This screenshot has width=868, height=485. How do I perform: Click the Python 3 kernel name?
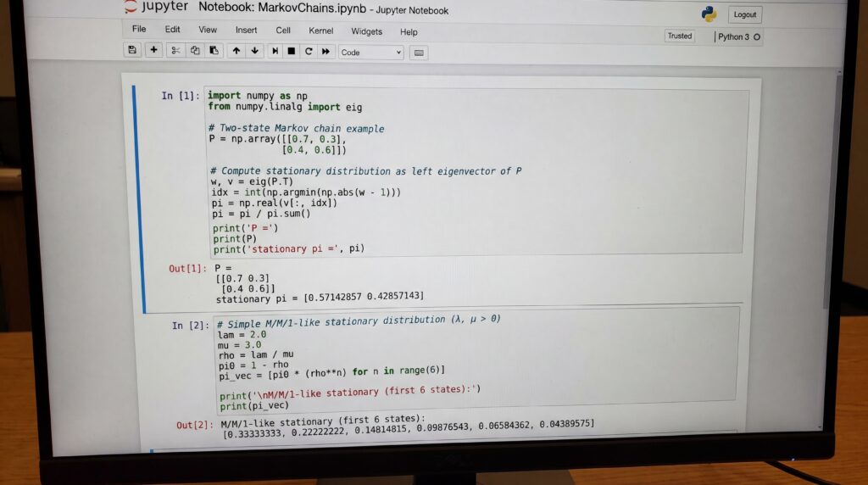tap(733, 37)
